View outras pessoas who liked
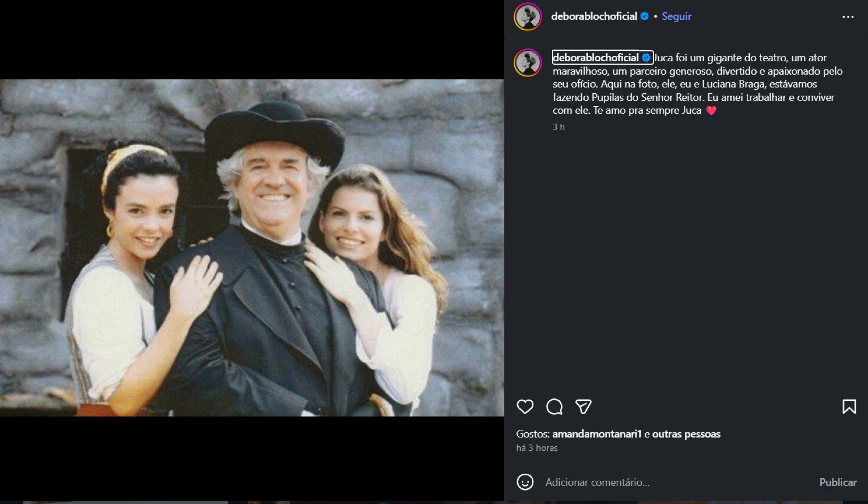 coord(686,434)
